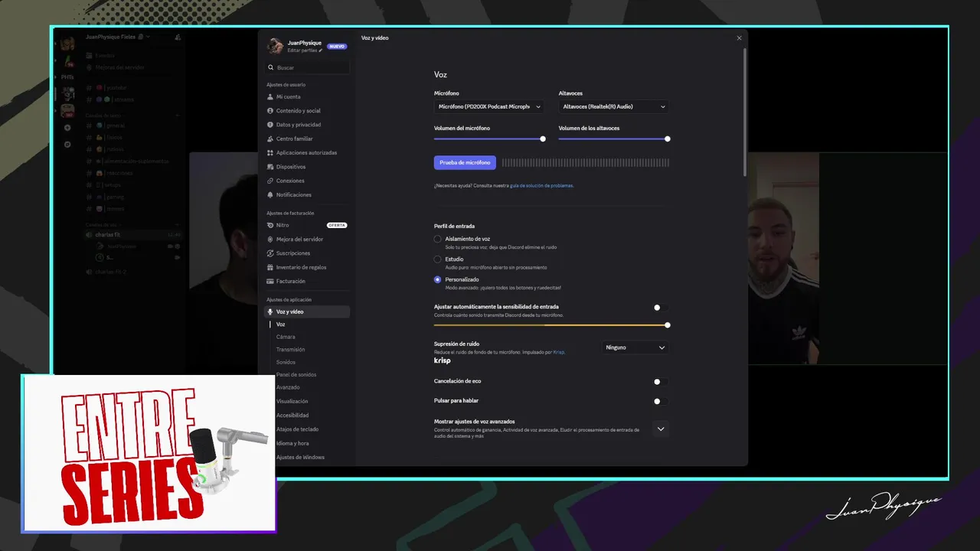The width and height of the screenshot is (980, 551).
Task: Select Personalizado input profile
Action: click(438, 279)
